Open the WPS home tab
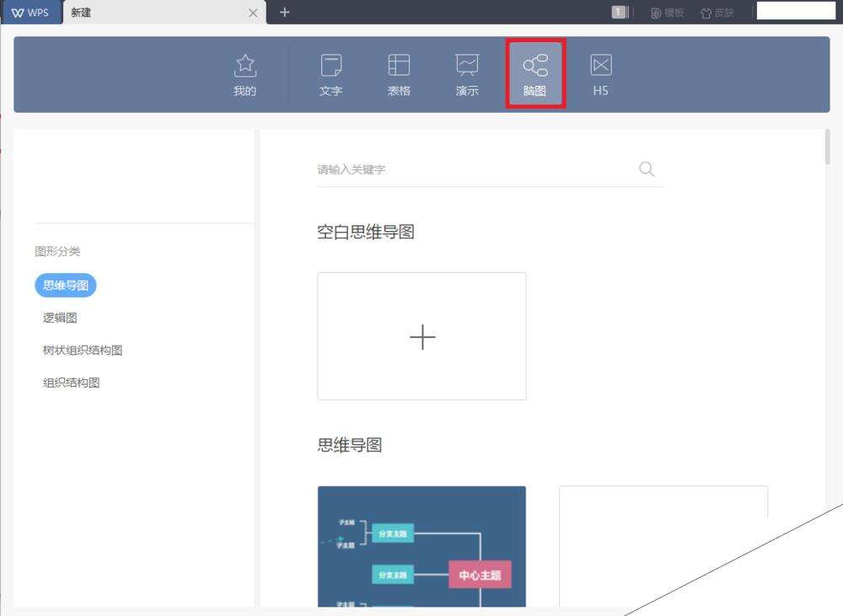The height and width of the screenshot is (616, 843). click(30, 13)
